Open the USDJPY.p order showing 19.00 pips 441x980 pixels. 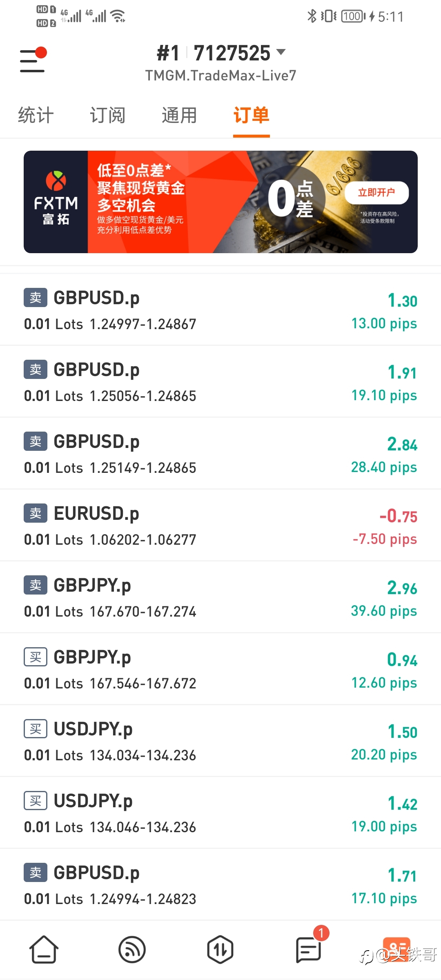pos(220,813)
